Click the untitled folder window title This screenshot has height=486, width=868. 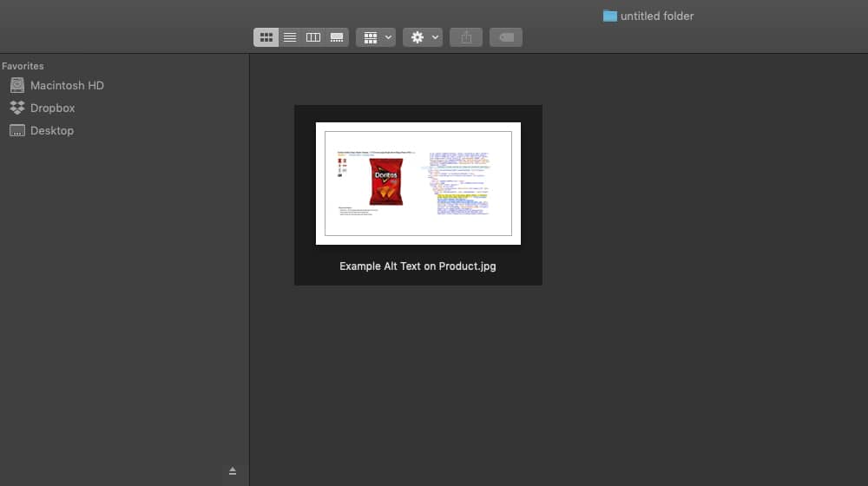pyautogui.click(x=657, y=16)
